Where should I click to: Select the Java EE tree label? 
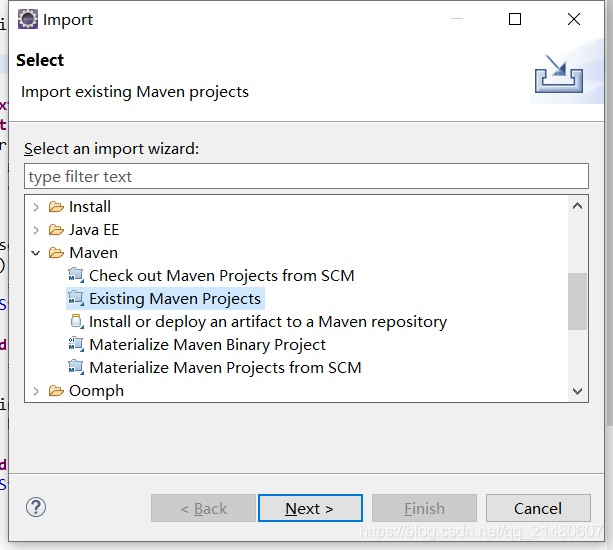tap(94, 230)
